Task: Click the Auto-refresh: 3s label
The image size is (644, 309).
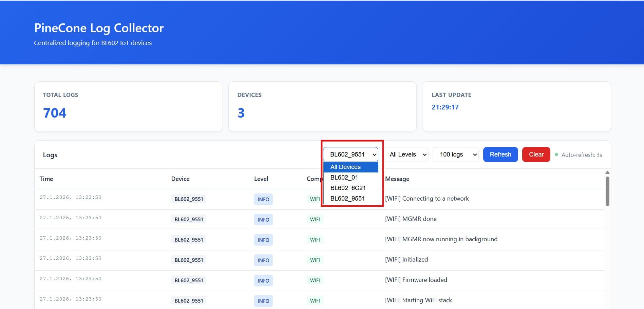Action: 582,155
